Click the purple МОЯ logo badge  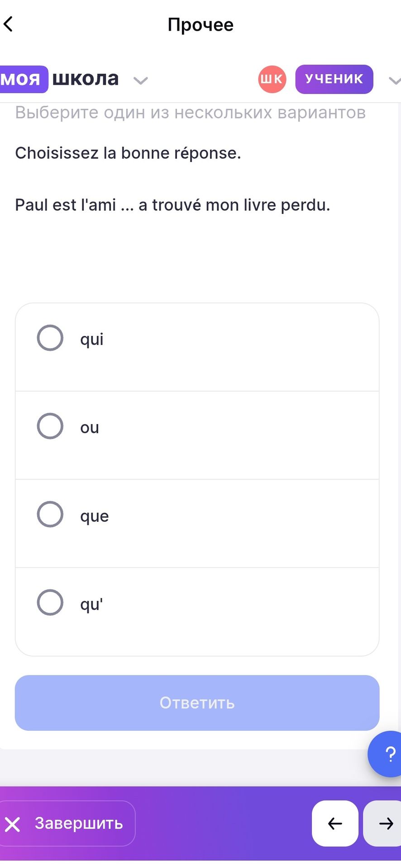point(23,80)
